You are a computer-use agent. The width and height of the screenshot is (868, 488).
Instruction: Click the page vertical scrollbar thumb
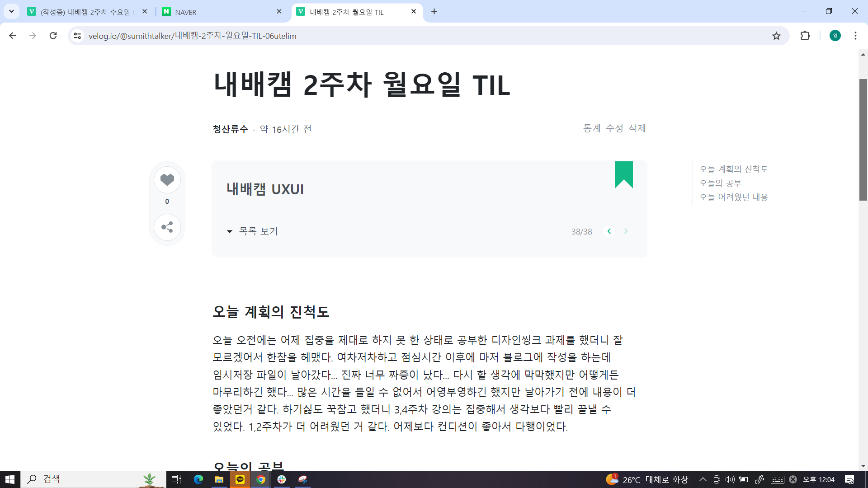pos(863,139)
